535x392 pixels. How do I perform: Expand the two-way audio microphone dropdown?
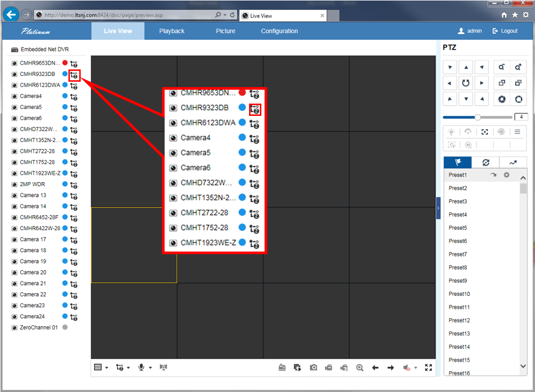click(x=145, y=367)
